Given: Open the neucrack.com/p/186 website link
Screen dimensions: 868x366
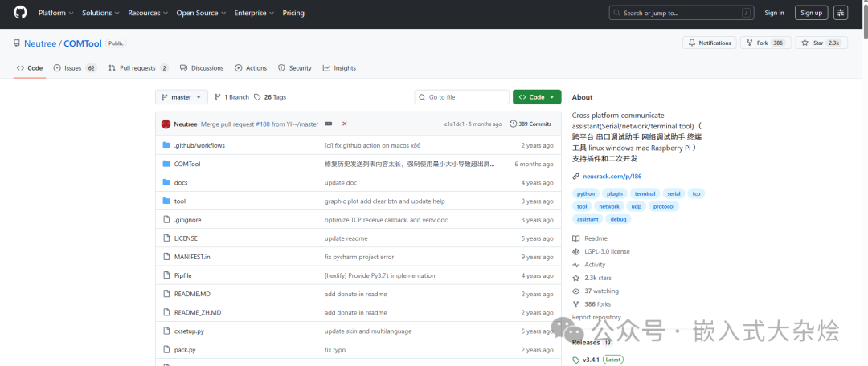Looking at the screenshot, I should click(x=612, y=177).
